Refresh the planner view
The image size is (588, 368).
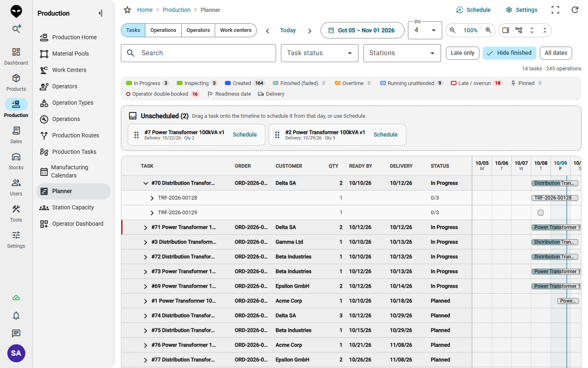pyautogui.click(x=575, y=10)
